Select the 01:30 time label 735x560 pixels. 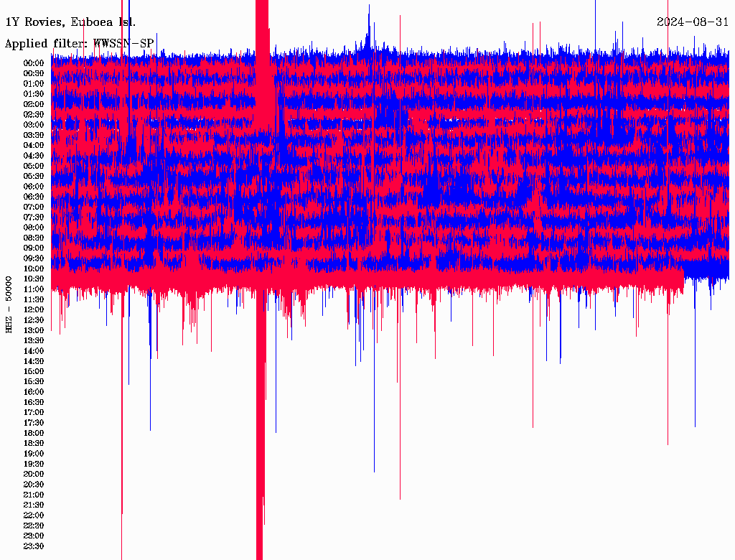point(34,94)
